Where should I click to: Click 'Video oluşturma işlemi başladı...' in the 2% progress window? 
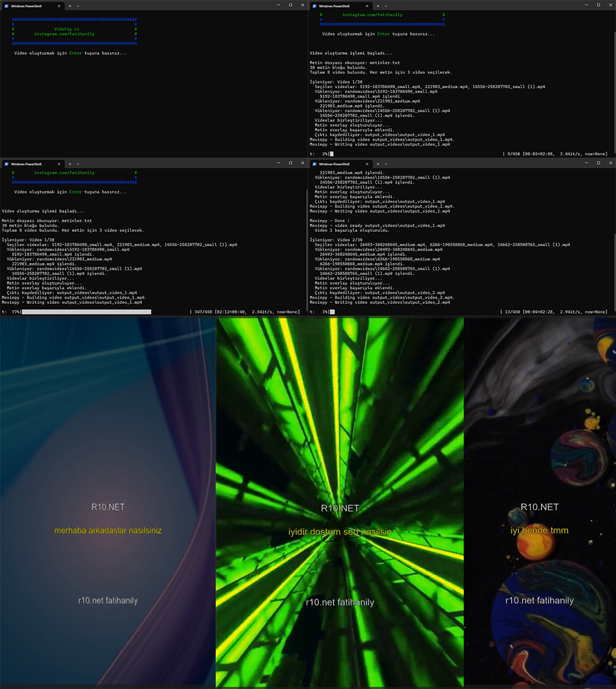point(351,53)
